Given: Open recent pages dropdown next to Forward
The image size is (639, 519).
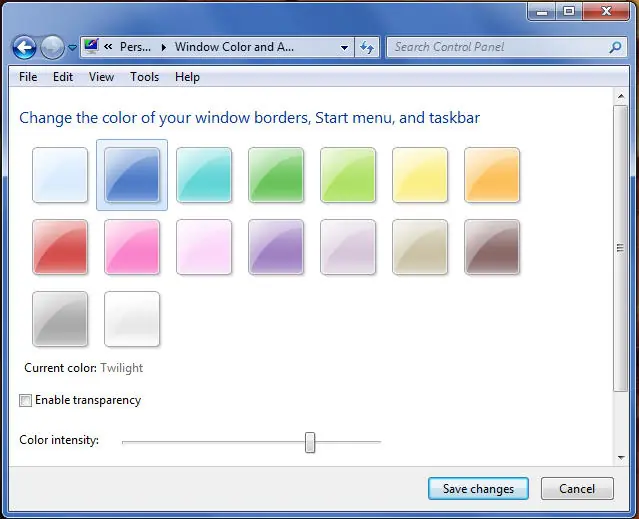Looking at the screenshot, I should [x=72, y=48].
